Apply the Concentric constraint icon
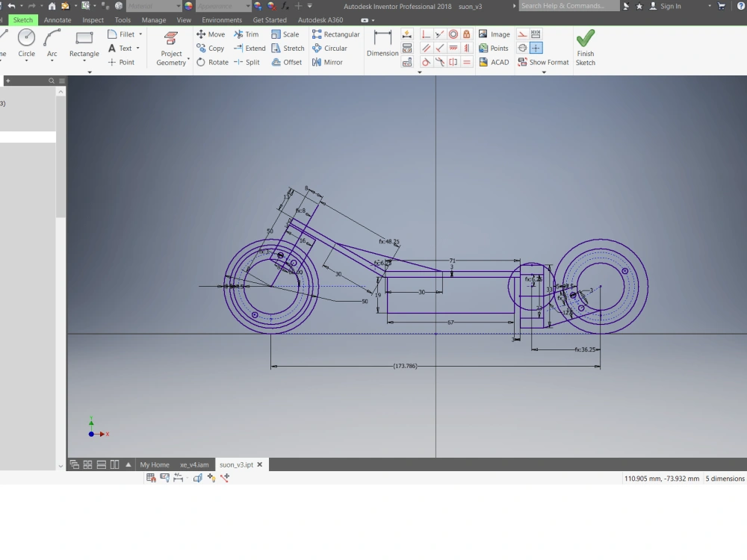 coord(453,34)
